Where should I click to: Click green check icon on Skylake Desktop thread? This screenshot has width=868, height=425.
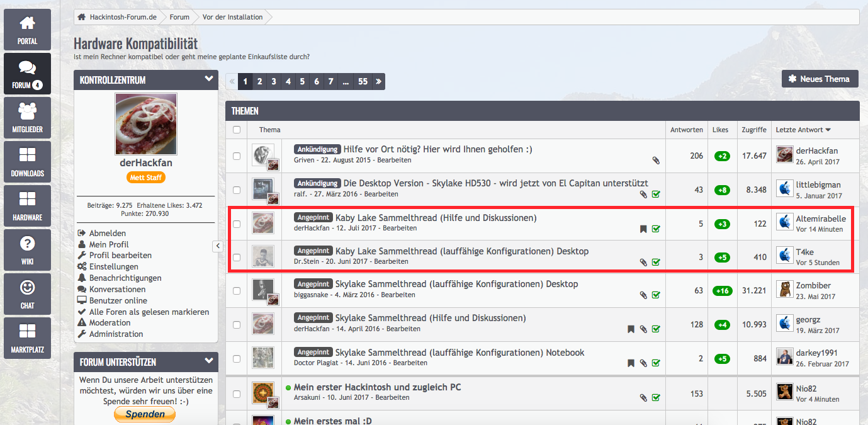coord(656,295)
